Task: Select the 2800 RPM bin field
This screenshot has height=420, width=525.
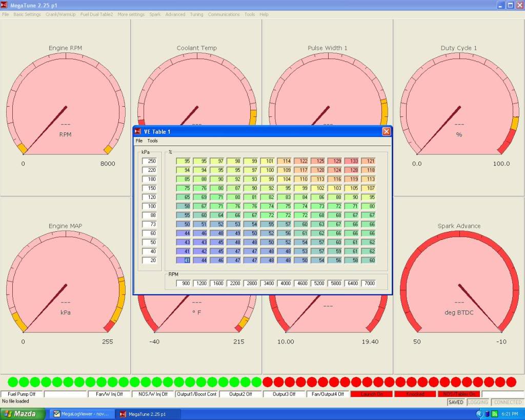Action: coord(251,284)
